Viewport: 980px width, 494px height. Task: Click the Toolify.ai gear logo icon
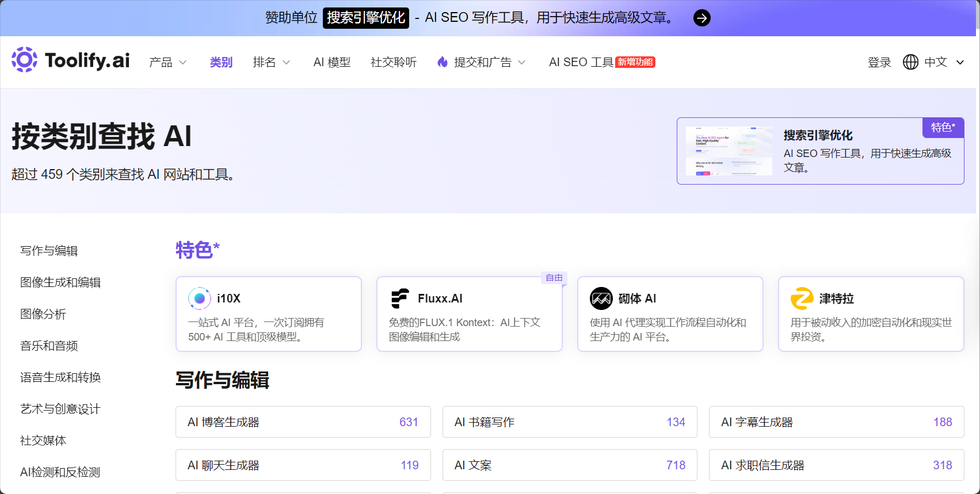[24, 59]
